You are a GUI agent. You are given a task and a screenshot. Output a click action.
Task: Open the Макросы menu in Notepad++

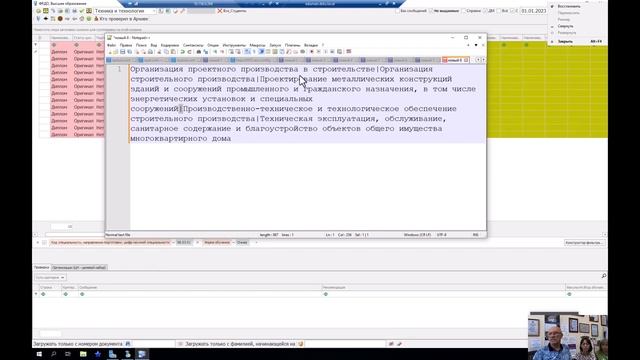coord(258,45)
